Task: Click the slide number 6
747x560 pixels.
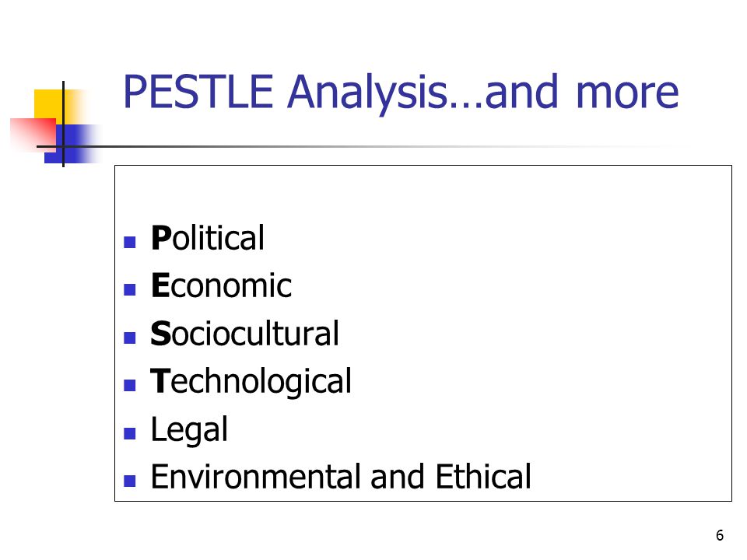Action: pyautogui.click(x=719, y=535)
